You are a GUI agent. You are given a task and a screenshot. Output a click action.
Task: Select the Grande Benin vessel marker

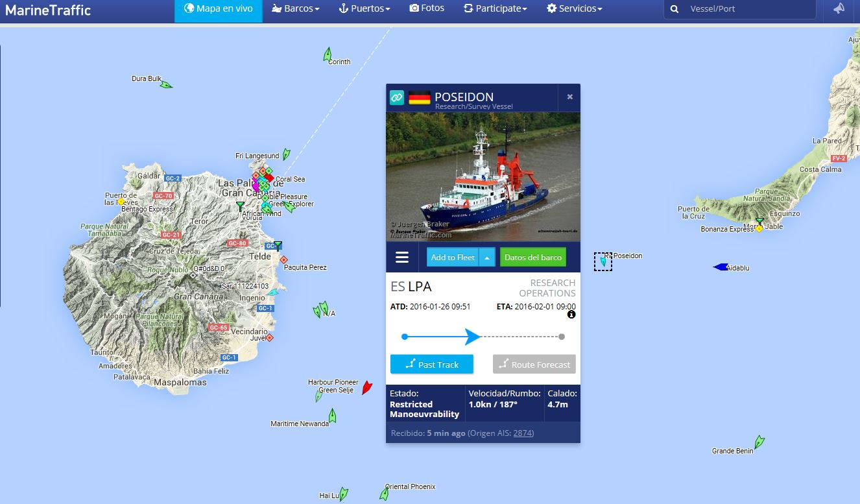(x=759, y=442)
